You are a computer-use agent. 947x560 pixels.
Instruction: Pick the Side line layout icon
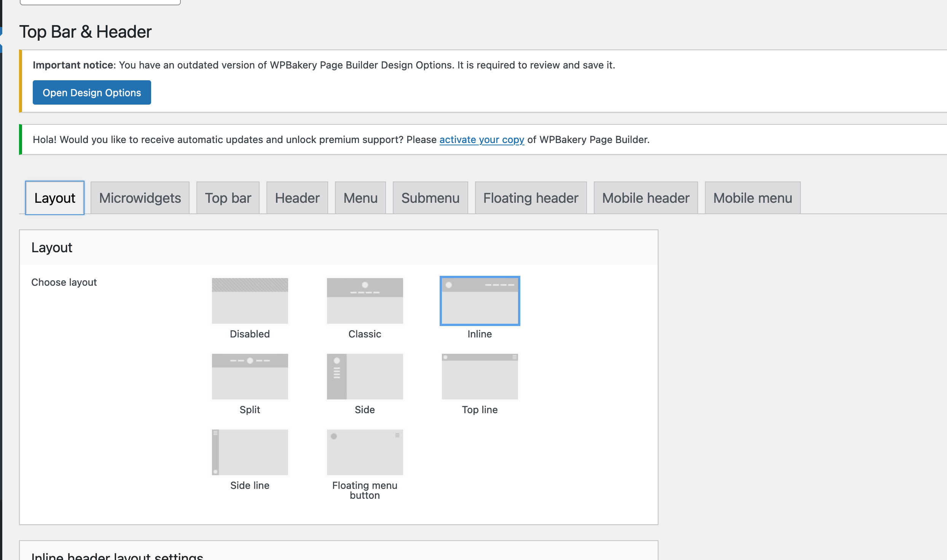(x=250, y=452)
